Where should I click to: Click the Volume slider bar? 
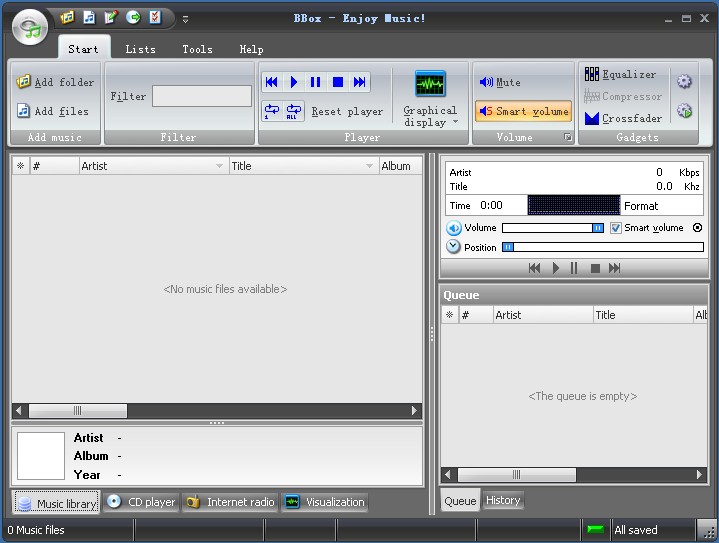click(x=552, y=228)
